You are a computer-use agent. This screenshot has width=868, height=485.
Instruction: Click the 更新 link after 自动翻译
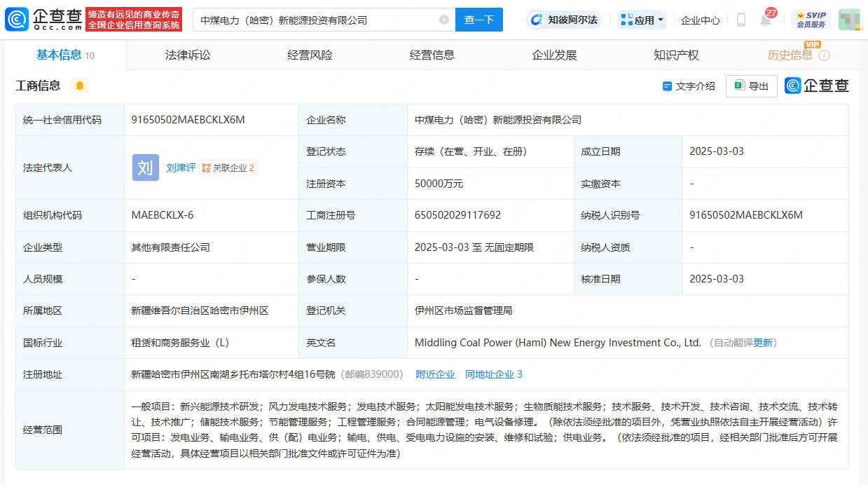pos(763,343)
